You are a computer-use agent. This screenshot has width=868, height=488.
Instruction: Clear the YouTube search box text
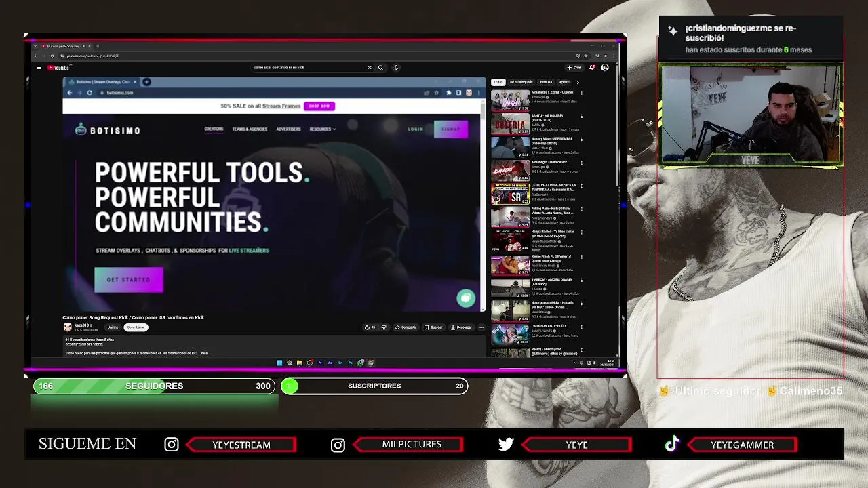click(x=370, y=68)
